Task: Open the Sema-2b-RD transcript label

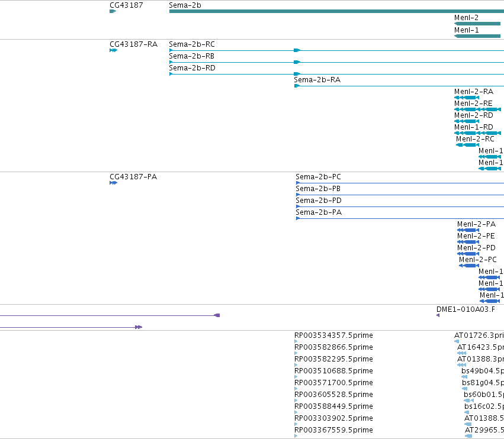Action: (x=192, y=68)
